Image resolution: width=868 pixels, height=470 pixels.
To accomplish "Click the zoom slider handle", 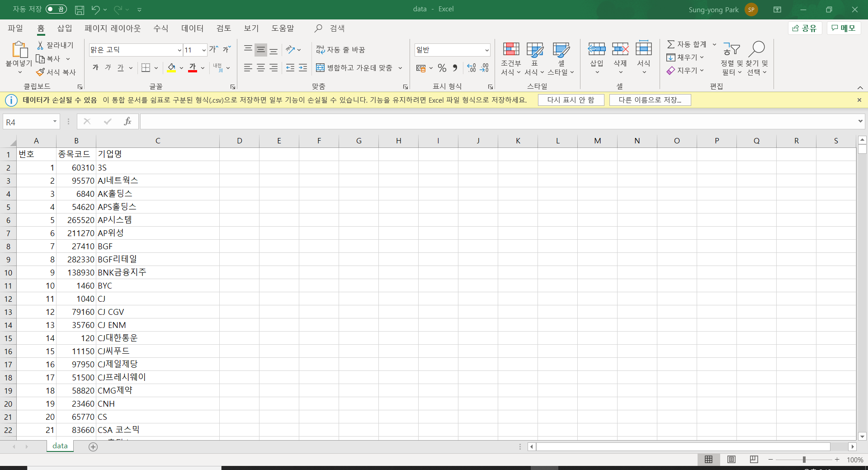I will tap(804, 460).
